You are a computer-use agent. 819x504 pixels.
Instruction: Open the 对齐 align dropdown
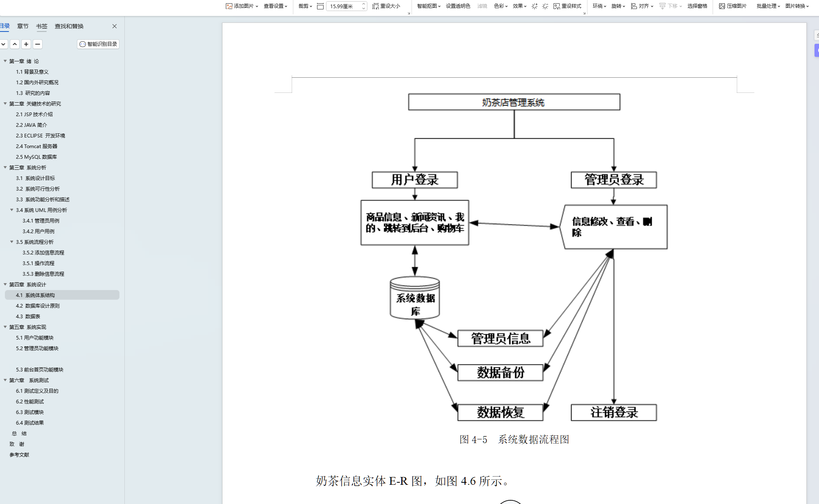[642, 6]
